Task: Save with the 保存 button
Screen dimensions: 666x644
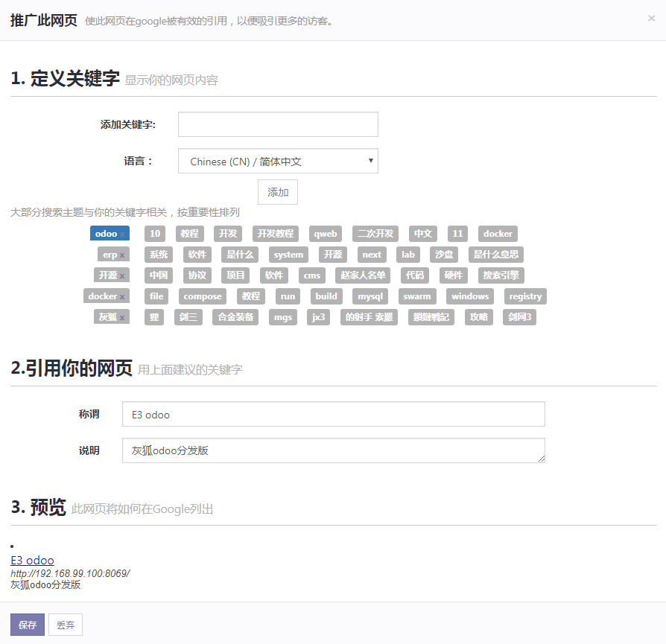Action: [x=28, y=625]
